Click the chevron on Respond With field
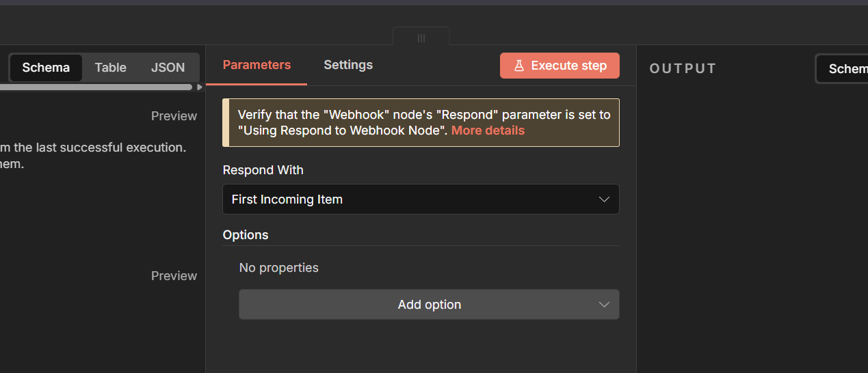Viewport: 868px width, 373px height. coord(604,199)
